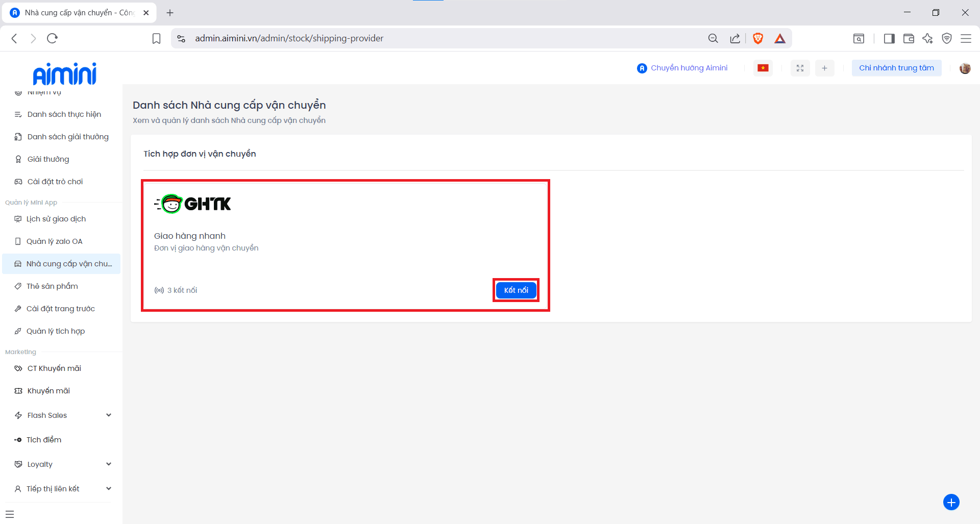Click the Aimini logo
Viewport: 980px width, 524px height.
(x=64, y=74)
